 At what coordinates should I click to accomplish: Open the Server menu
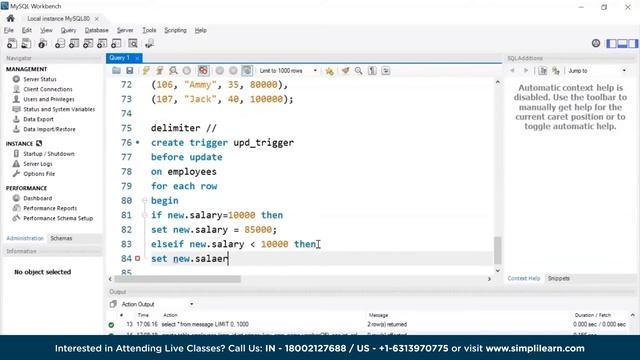pyautogui.click(x=124, y=30)
